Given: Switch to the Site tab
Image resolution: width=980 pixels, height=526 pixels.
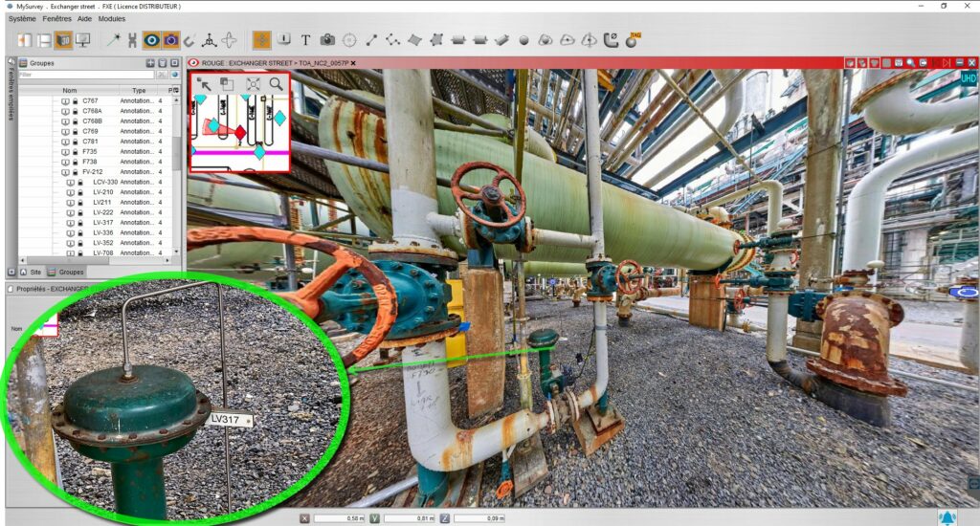Looking at the screenshot, I should click(x=31, y=272).
